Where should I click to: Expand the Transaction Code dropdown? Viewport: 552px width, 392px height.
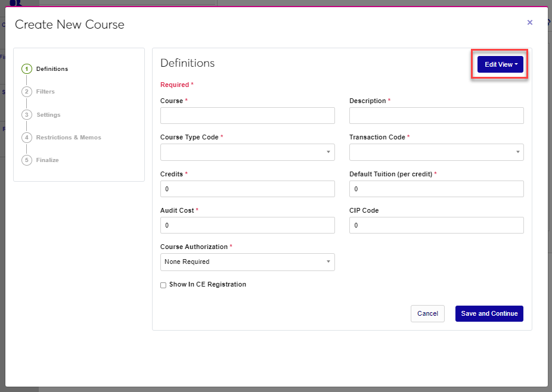(436, 153)
